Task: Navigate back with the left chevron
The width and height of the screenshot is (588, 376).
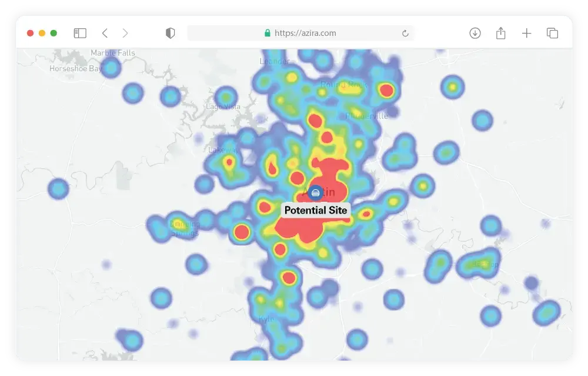Action: [105, 33]
